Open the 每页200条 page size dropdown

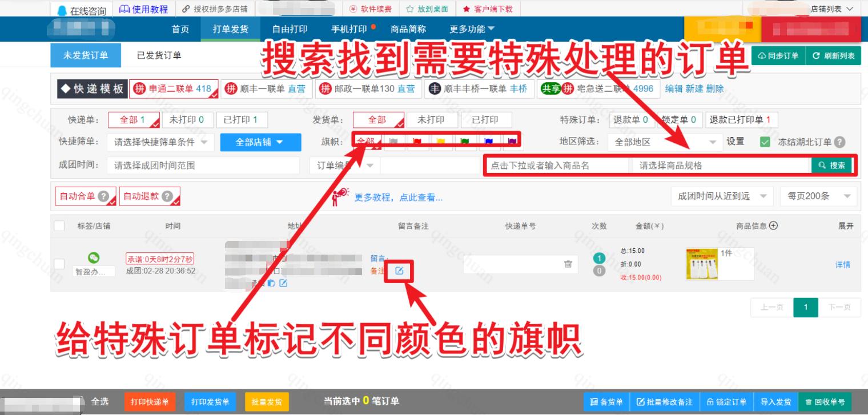[x=818, y=196]
